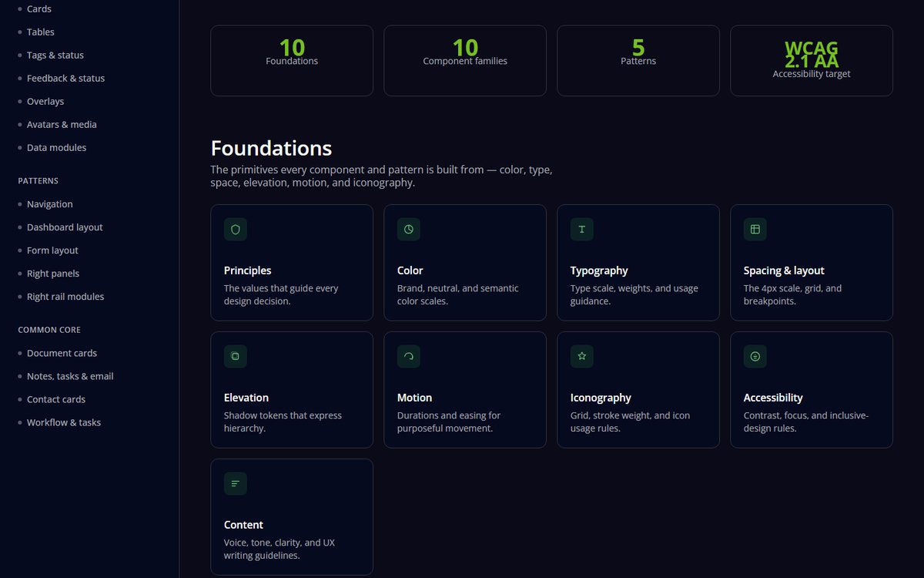Click the Motion card title
Viewport: 924px width, 578px height.
tap(414, 398)
